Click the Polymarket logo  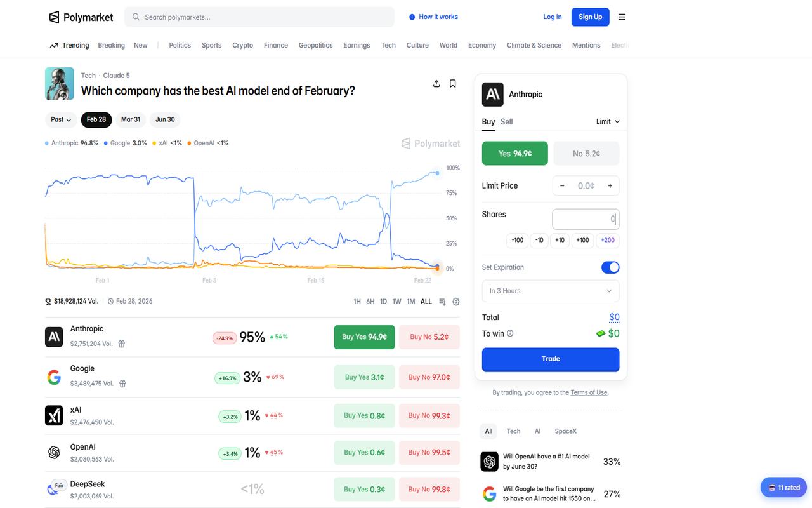[81, 17]
